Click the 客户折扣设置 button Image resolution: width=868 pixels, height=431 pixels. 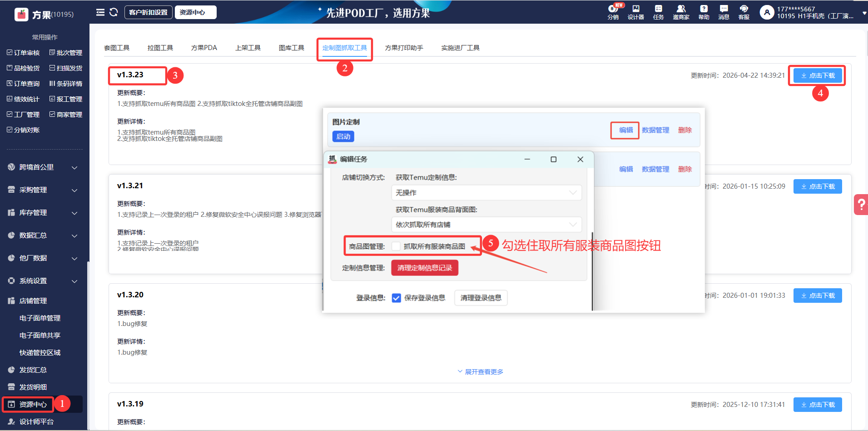coord(149,12)
